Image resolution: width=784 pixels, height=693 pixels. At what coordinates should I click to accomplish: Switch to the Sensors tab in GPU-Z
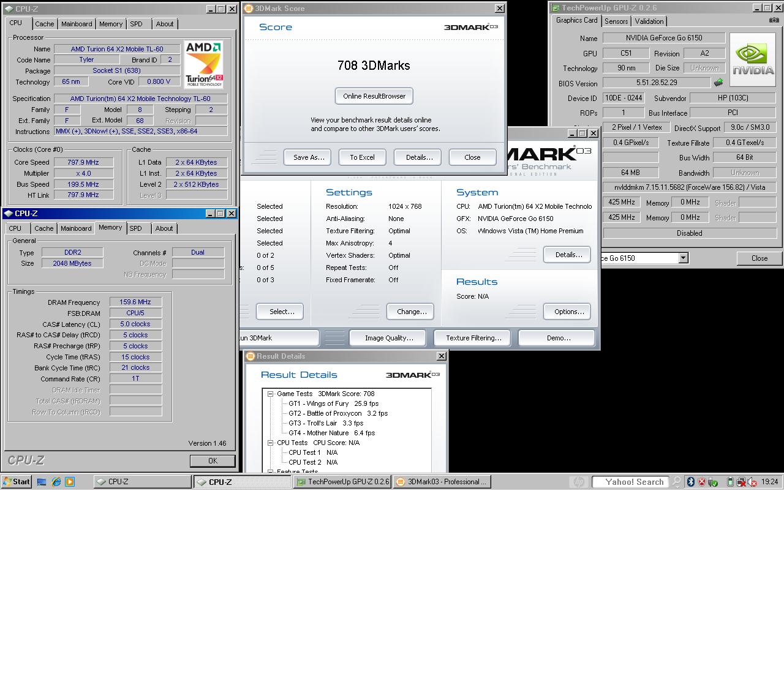pyautogui.click(x=616, y=21)
